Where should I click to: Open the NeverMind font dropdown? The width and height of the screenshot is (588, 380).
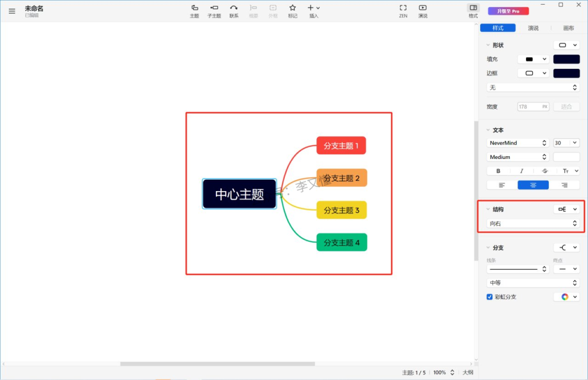tap(518, 143)
